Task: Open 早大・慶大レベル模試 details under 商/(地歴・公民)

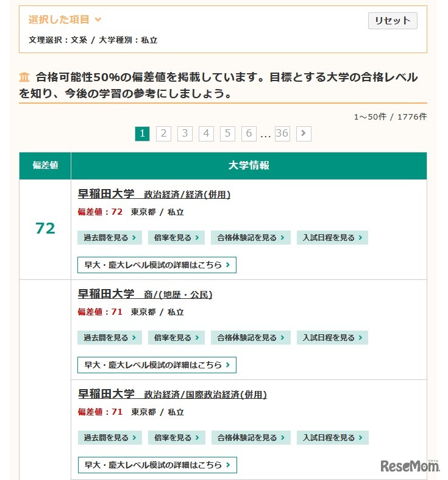Action: click(x=157, y=365)
